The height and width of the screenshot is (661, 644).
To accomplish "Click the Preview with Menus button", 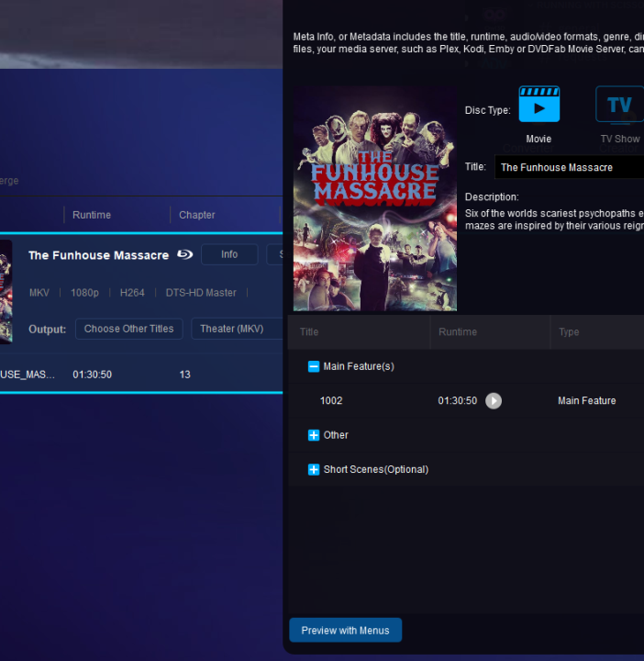I will click(345, 630).
